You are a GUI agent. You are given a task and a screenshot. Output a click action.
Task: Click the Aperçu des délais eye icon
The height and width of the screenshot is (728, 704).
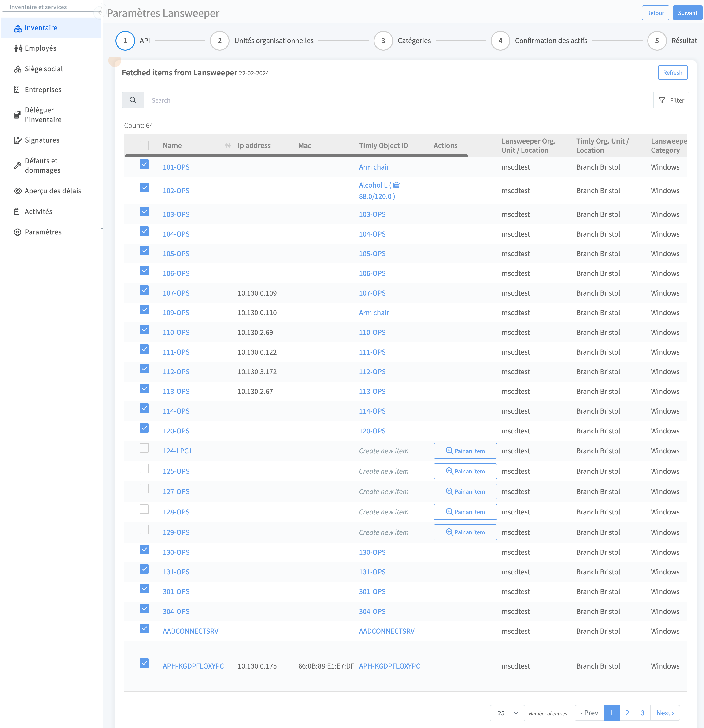pyautogui.click(x=18, y=191)
